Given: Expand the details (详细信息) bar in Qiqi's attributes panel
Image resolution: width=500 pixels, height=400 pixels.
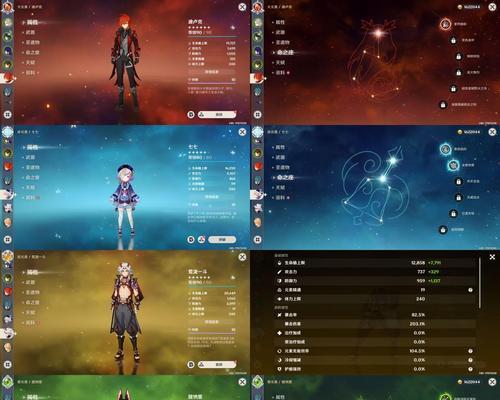Looking at the screenshot, I should pos(212,197).
